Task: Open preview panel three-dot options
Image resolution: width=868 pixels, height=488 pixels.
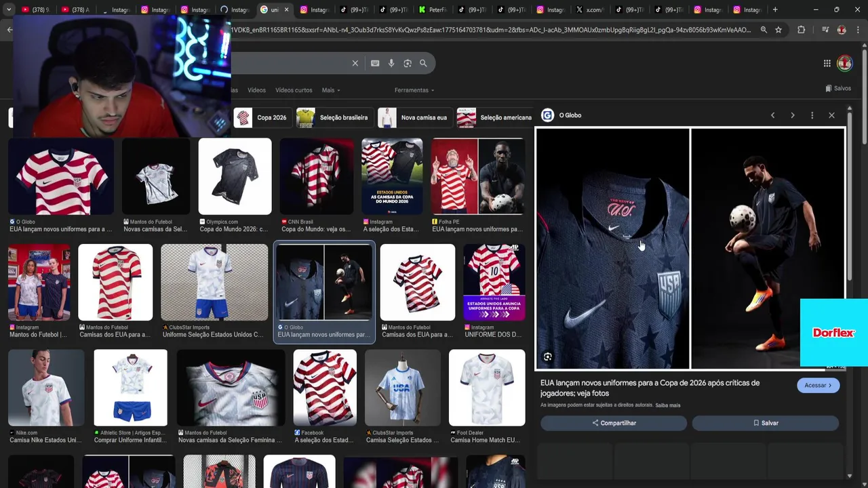Action: (x=812, y=115)
